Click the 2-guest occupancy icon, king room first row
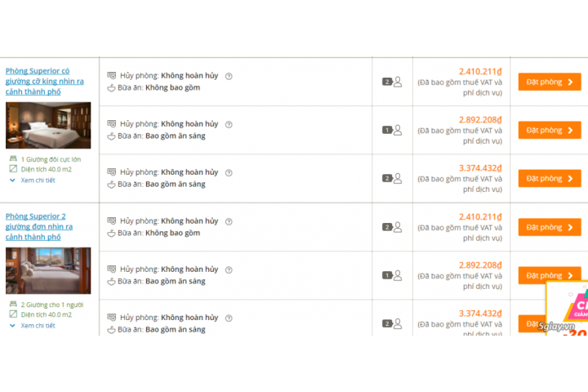Viewport: 588px width, 392px height. coord(392,82)
